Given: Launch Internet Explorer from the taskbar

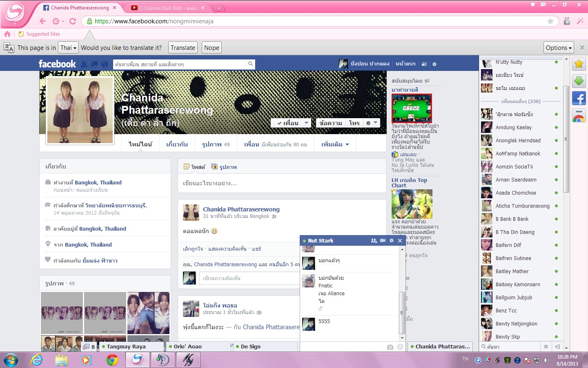Looking at the screenshot, I should (x=37, y=360).
